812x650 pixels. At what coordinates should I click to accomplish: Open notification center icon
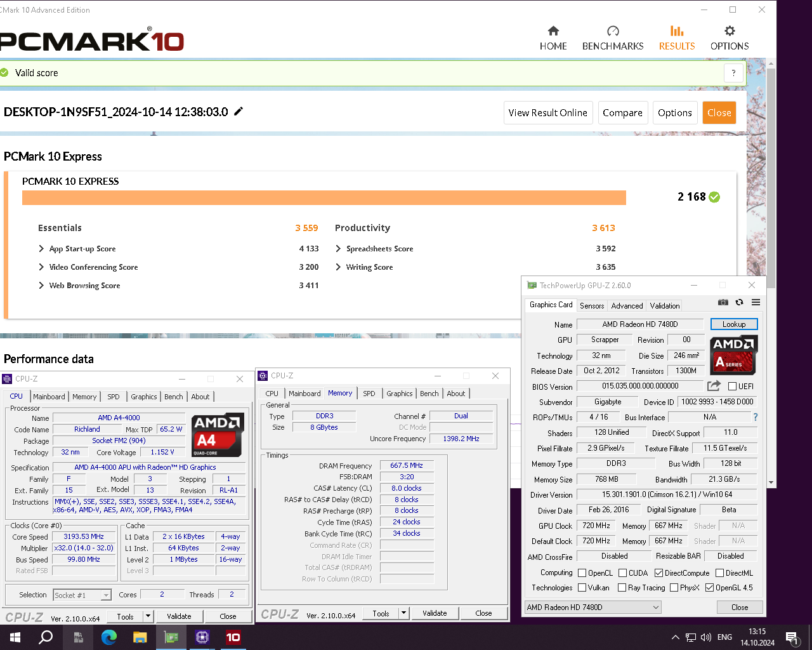coord(792,637)
